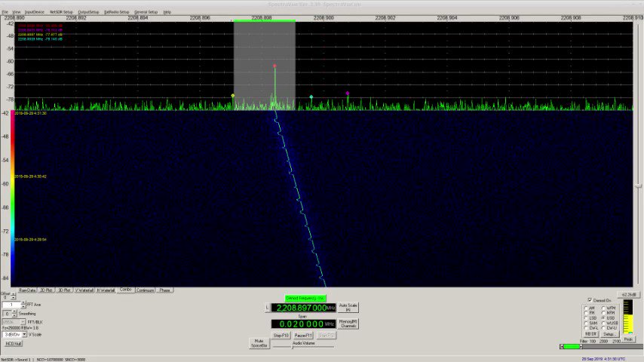Open the Memory Channels button
The width and height of the screenshot is (644, 362).
348,324
